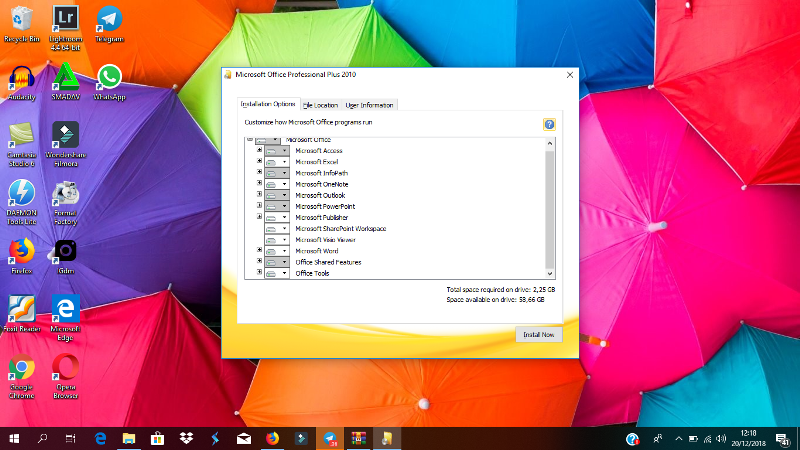The width and height of the screenshot is (800, 450).
Task: Open Dropbox from the taskbar
Action: (x=186, y=438)
